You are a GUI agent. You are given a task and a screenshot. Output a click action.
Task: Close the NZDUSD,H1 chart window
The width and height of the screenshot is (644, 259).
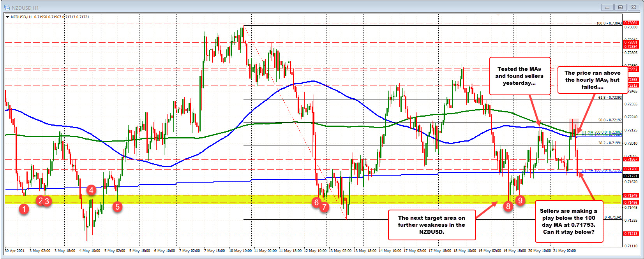coord(634,7)
